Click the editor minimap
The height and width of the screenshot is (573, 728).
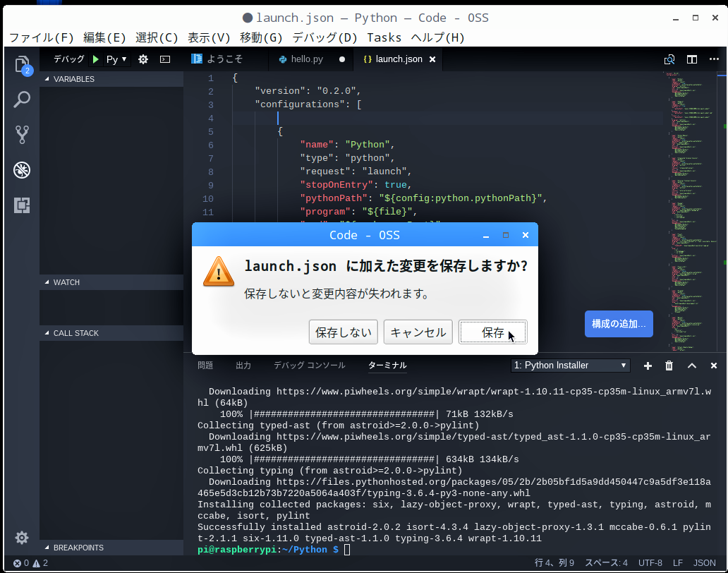[x=692, y=211]
